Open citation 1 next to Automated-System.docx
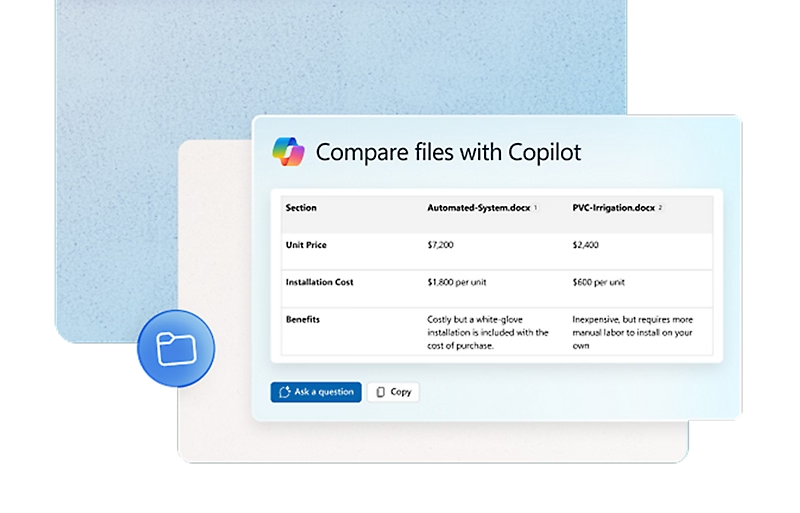800x513 pixels. coord(535,207)
